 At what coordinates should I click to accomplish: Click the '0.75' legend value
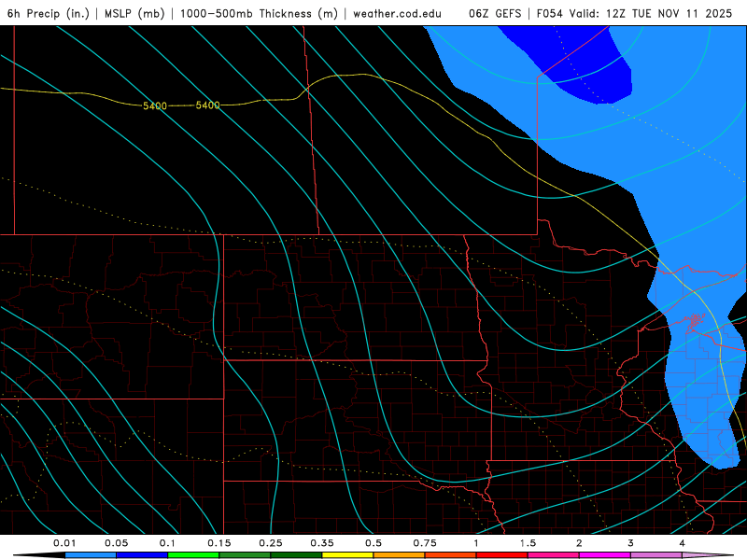425,543
